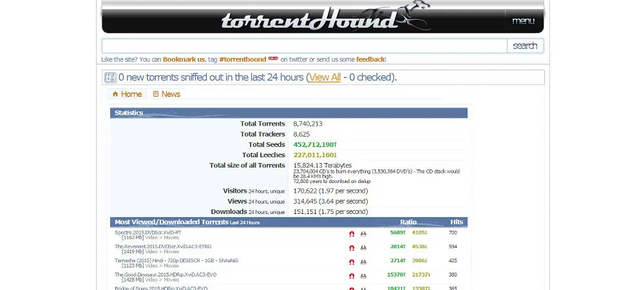Screen dimensions: 644x290
Task: Click the Total Leeches value 227,011,160
Action: click(315, 155)
